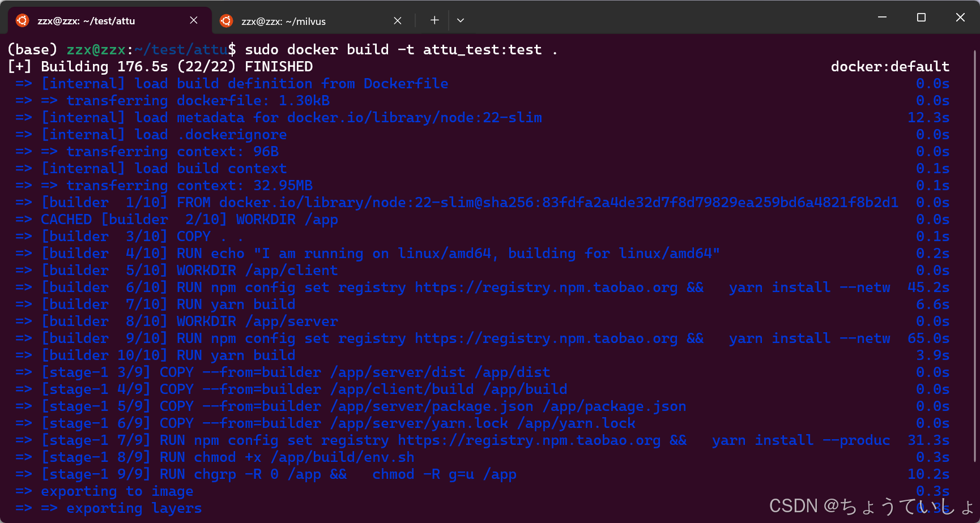Click the Building 176.5s FINISHED status line
The height and width of the screenshot is (523, 980).
pyautogui.click(x=160, y=67)
